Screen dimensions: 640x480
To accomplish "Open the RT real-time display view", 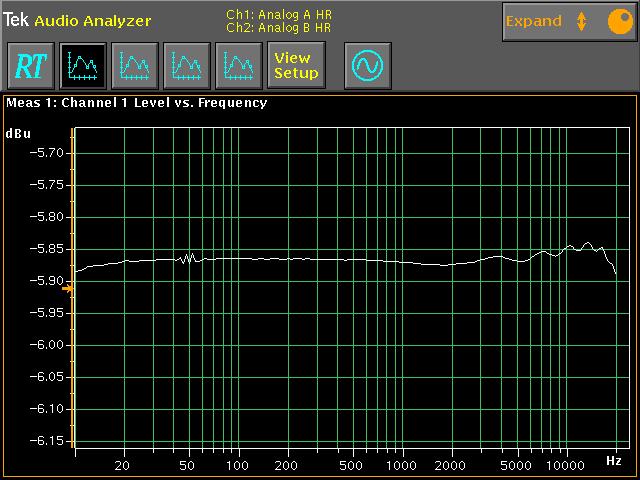I will (x=29, y=66).
